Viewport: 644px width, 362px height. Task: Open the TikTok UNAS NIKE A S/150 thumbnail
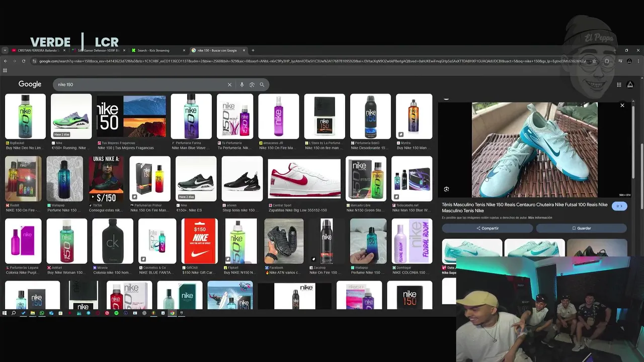click(106, 179)
